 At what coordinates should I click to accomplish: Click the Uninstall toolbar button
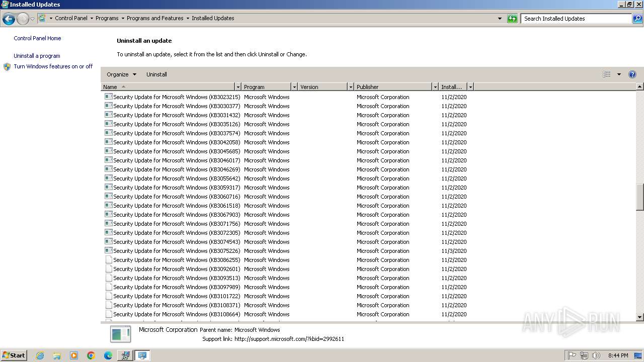[x=156, y=74]
